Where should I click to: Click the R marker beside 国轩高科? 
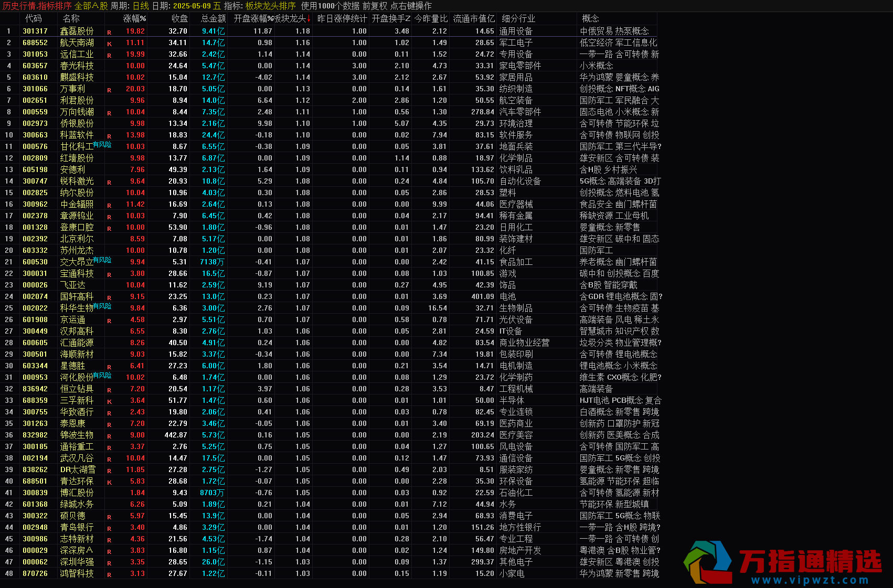pos(109,298)
